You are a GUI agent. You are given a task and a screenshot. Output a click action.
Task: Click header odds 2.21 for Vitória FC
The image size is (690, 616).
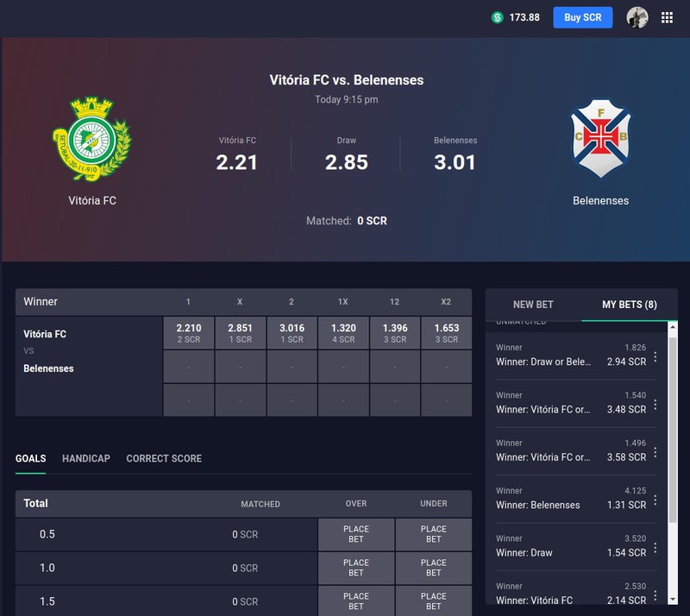[x=236, y=162]
